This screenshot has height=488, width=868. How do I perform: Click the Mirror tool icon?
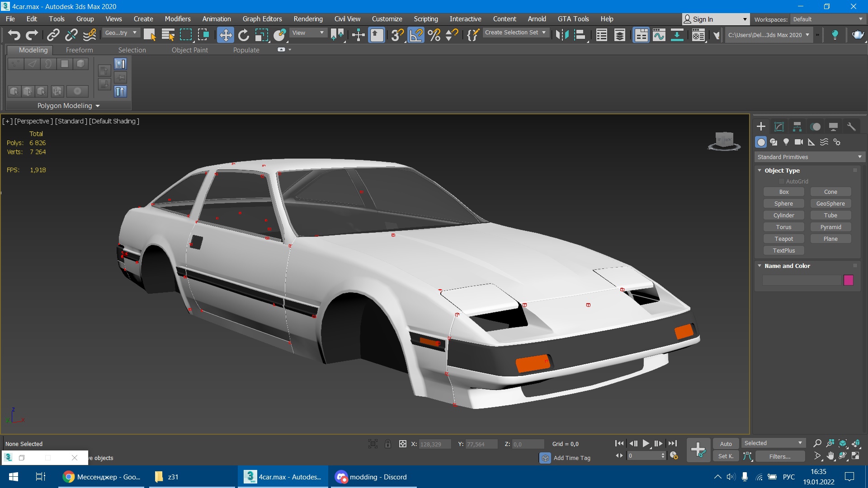[562, 35]
